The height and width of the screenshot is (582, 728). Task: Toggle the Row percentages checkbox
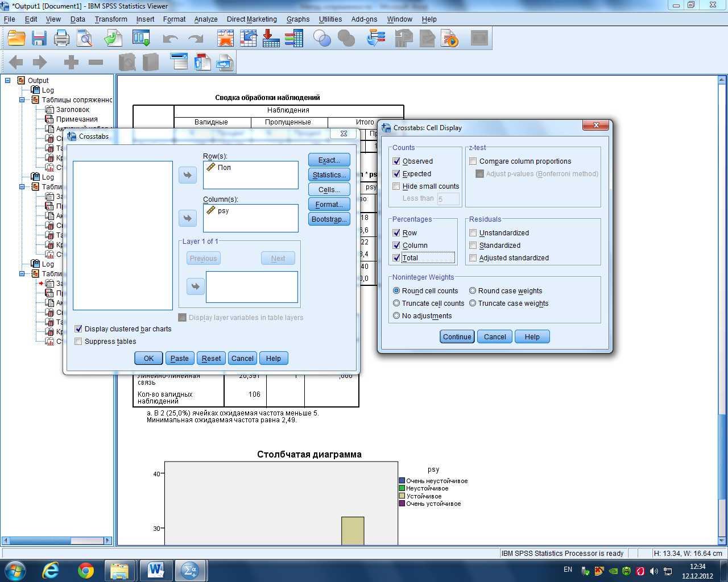coord(396,233)
